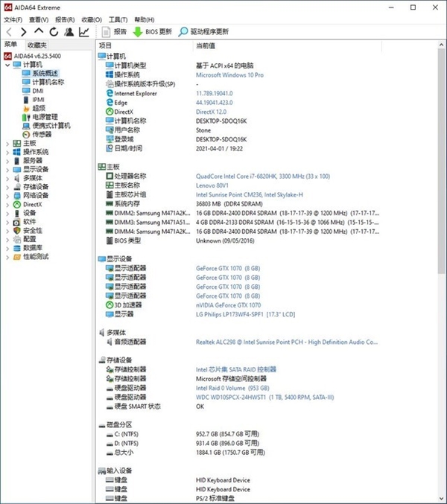447x504 pixels.
Task: Open the 帮助(H) menu
Action: click(x=145, y=20)
